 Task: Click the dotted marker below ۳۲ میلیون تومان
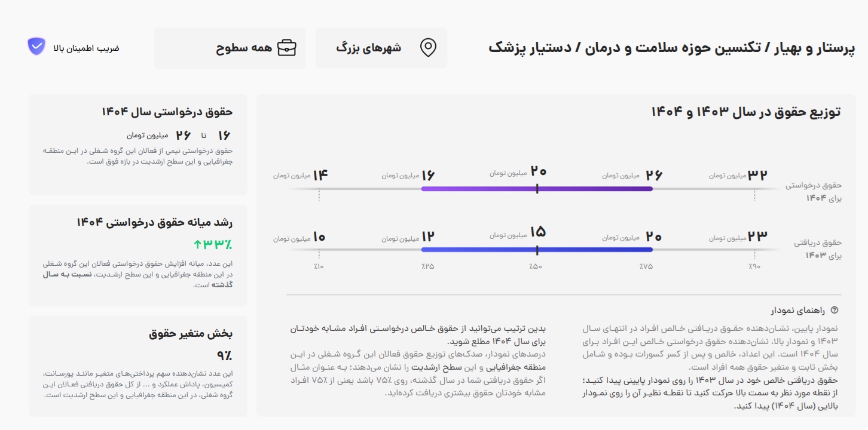click(754, 195)
